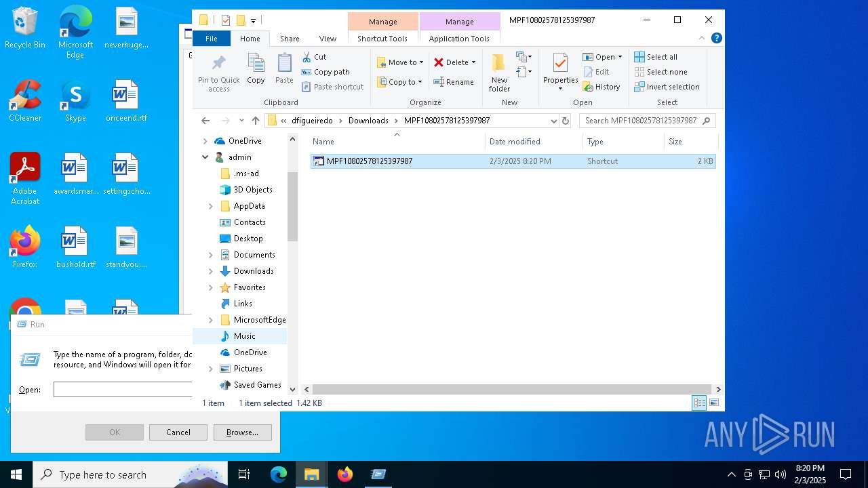Select the Skype desktop shortcut

pyautogui.click(x=75, y=102)
